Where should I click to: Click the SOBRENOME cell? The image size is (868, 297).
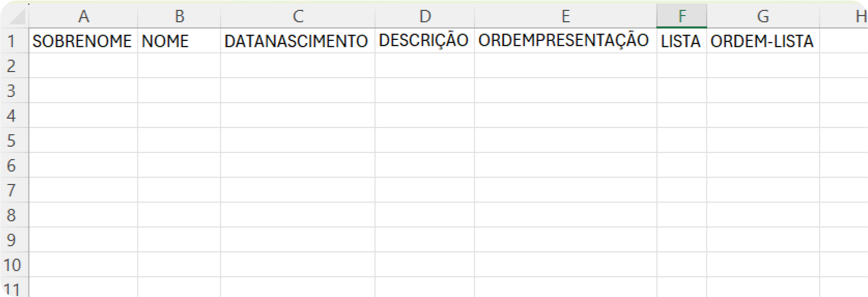coord(83,41)
